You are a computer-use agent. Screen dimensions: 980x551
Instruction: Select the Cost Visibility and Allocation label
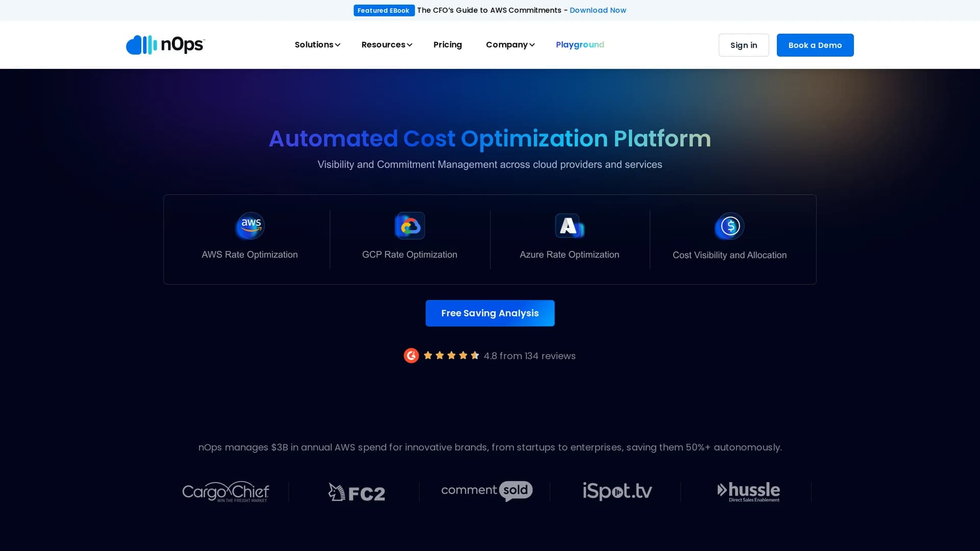[729, 255]
